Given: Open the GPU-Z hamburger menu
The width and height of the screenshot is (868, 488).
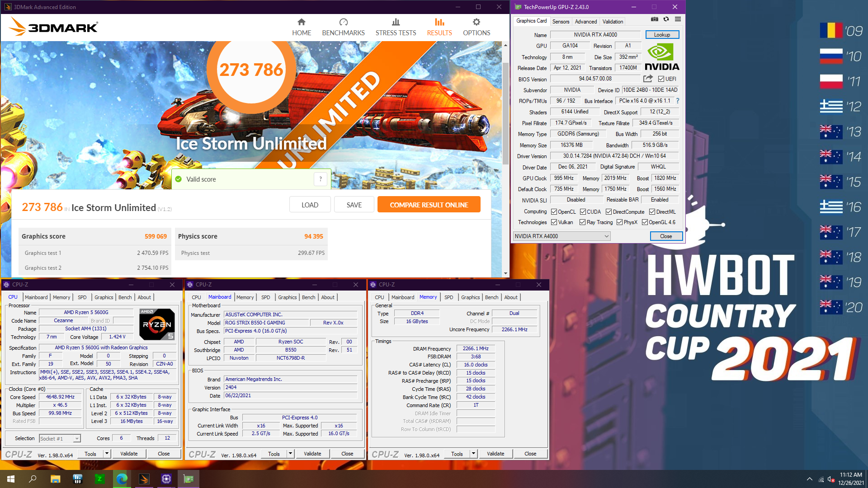Looking at the screenshot, I should [678, 19].
